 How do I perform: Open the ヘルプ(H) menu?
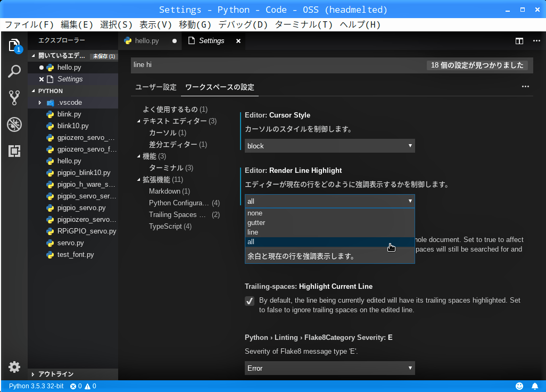pos(360,24)
